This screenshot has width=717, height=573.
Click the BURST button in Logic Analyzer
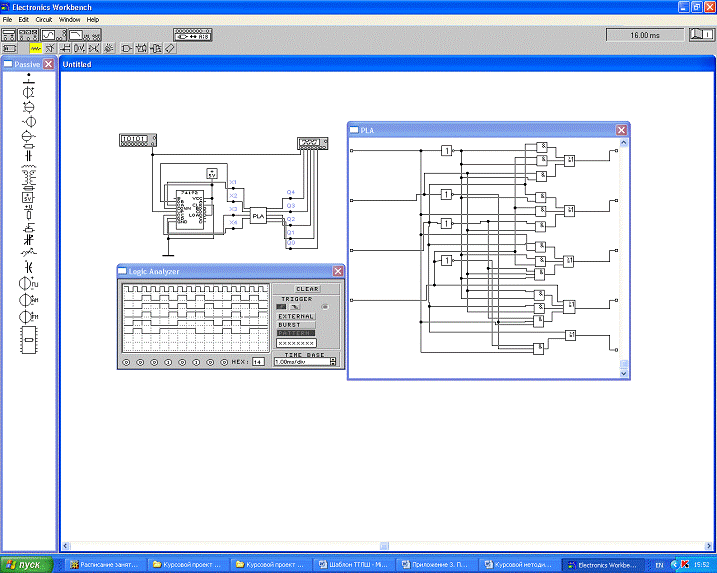click(x=289, y=325)
